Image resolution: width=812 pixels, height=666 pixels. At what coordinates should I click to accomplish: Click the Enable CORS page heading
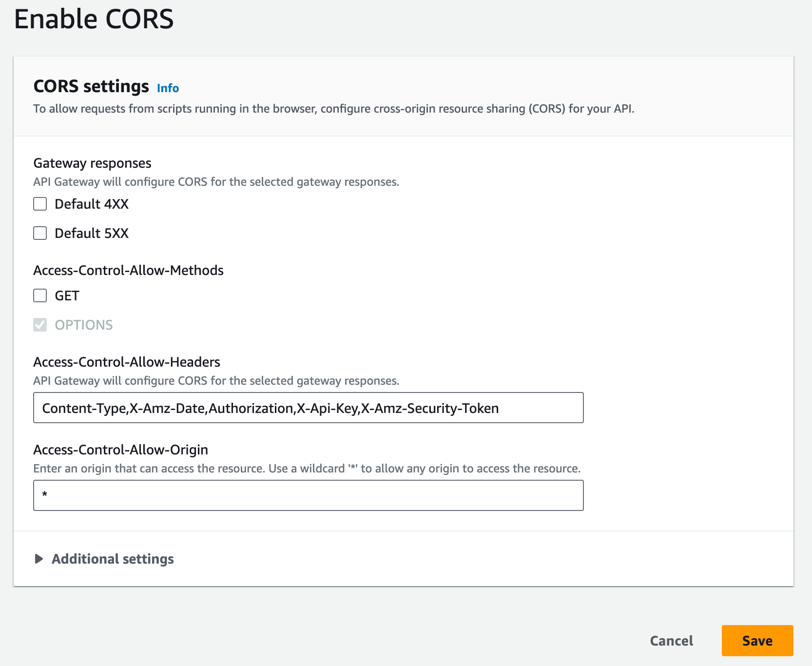point(94,20)
